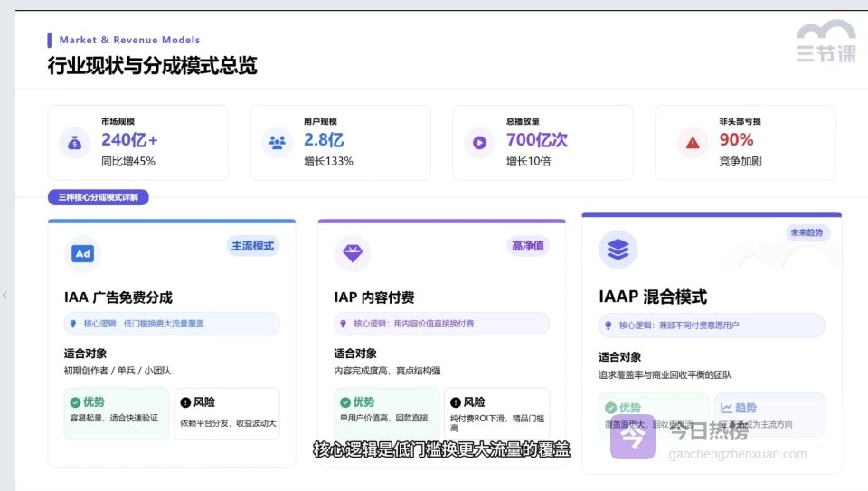Click the IAP 内容付费 heading
This screenshot has width=868, height=491.
(x=374, y=297)
